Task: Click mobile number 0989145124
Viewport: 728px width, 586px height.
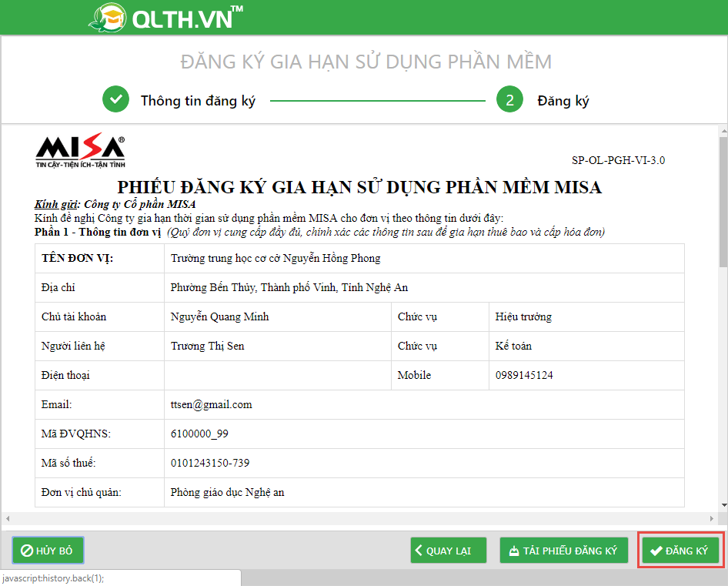Action: point(524,376)
